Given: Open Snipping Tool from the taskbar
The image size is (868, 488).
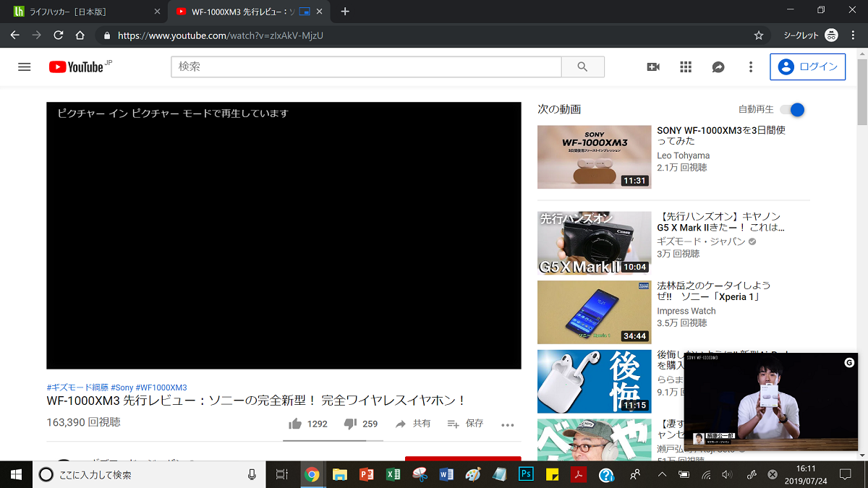Looking at the screenshot, I should pyautogui.click(x=420, y=474).
